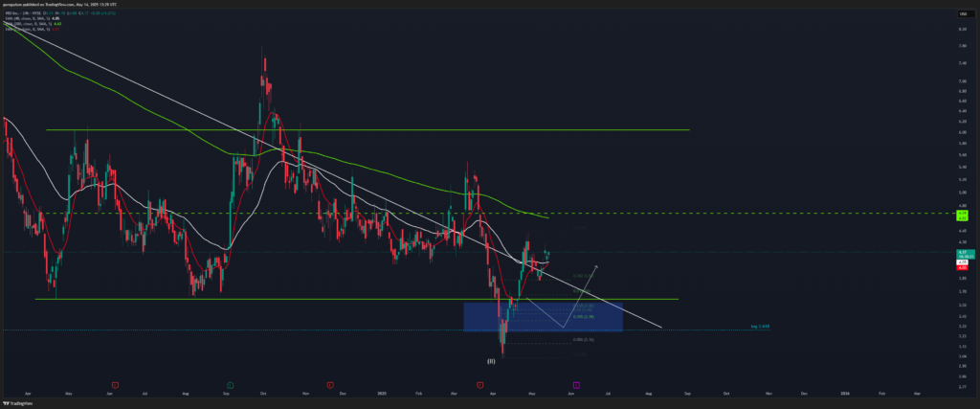980x409 pixels.
Task: Click the red earnings marker near November 2024
Action: (x=329, y=384)
